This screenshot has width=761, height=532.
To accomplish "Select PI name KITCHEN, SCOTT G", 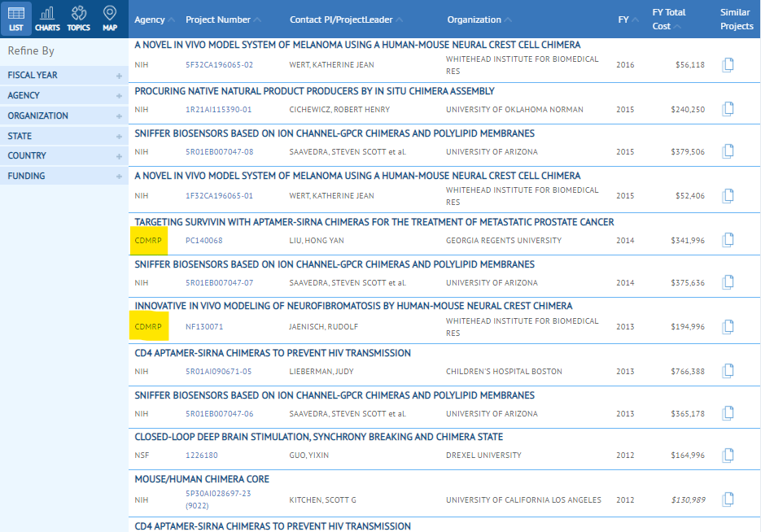I will pyautogui.click(x=323, y=500).
